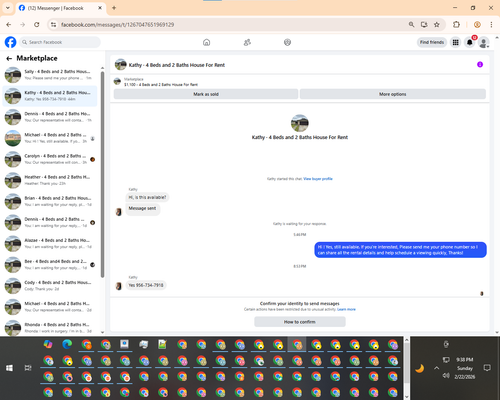Open the Facebook menu grid icon
Image resolution: width=500 pixels, height=400 pixels.
click(x=455, y=42)
